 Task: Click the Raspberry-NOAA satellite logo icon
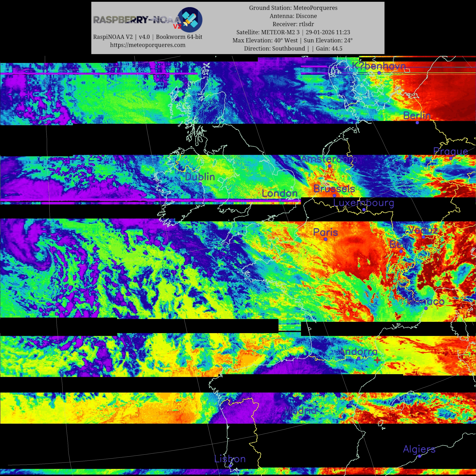point(190,20)
